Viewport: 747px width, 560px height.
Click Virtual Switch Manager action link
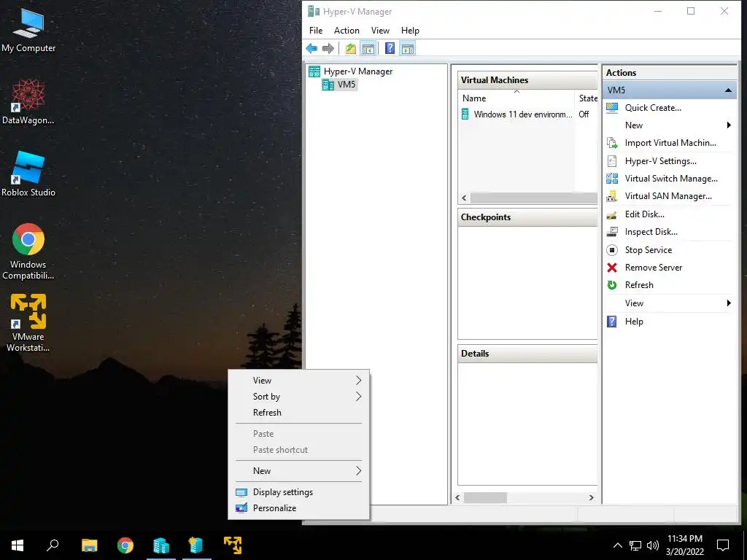point(671,179)
